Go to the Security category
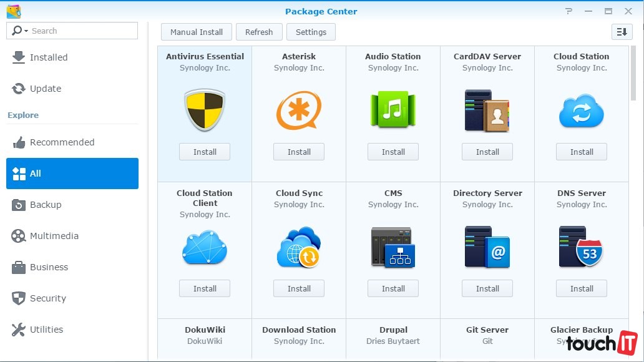Viewport: 644px width, 362px height. [48, 298]
